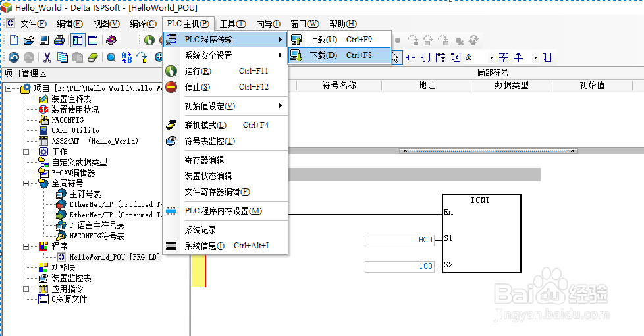Choose 系统记录 in the menu
Viewport: 644px width, 336px height.
coord(225,230)
